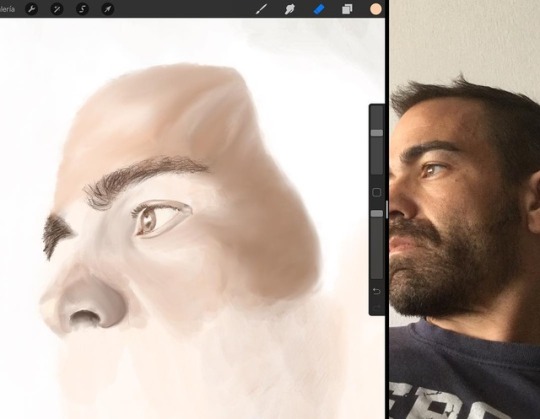The image size is (540, 419).
Task: Open the active color swatch
Action: click(x=376, y=9)
